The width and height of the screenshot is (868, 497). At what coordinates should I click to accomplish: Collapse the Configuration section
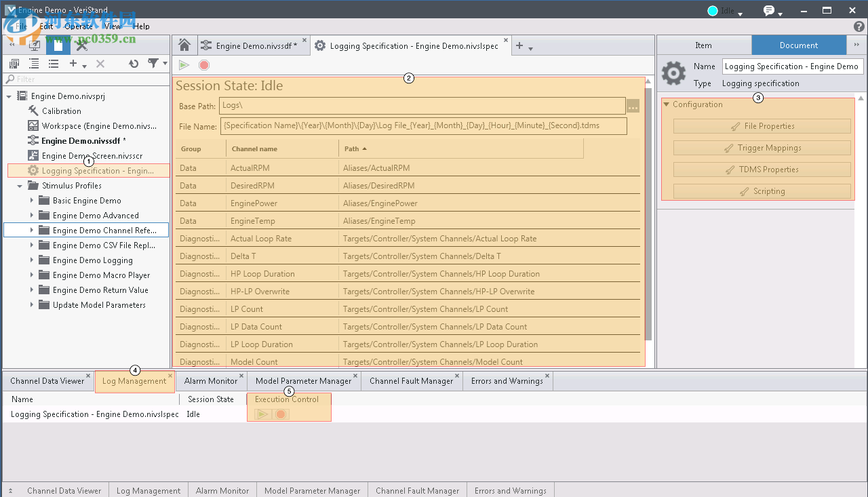tap(667, 104)
